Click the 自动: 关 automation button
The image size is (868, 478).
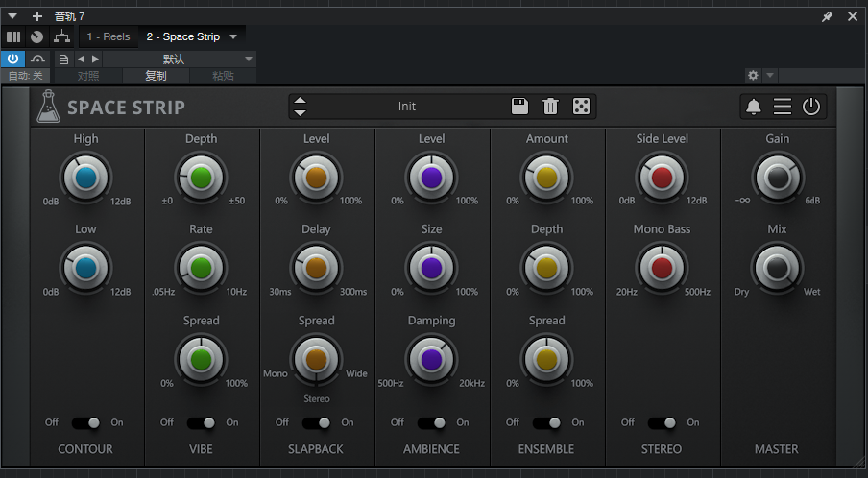[x=26, y=76]
